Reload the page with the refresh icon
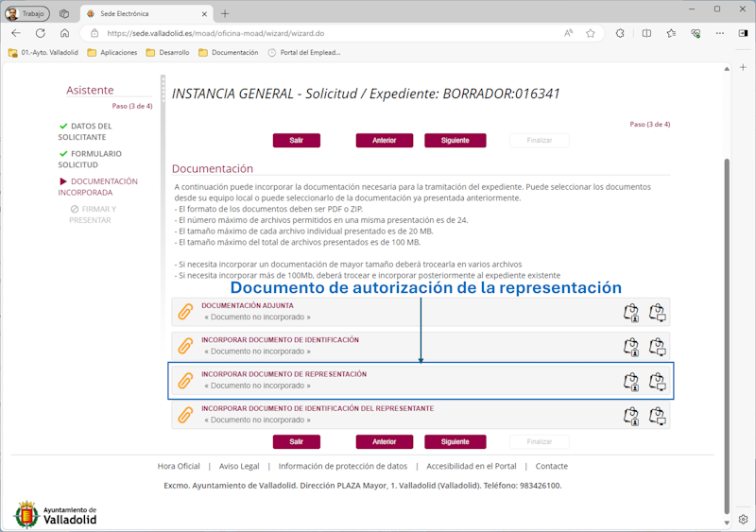Viewport: 756px width, 532px height. [41, 33]
